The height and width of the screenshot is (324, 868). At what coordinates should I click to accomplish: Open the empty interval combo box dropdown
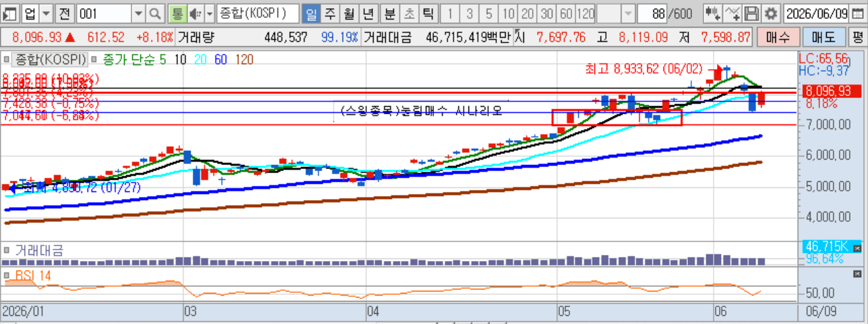click(628, 13)
